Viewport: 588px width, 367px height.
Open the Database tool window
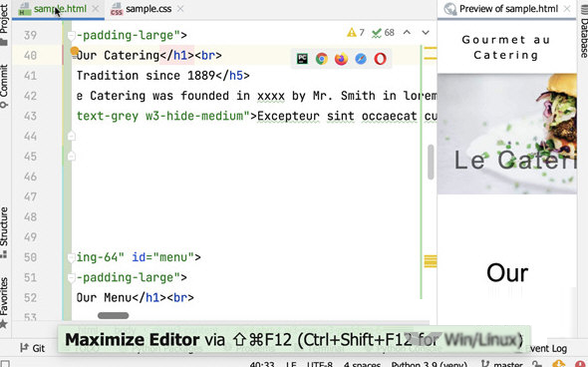[x=583, y=32]
